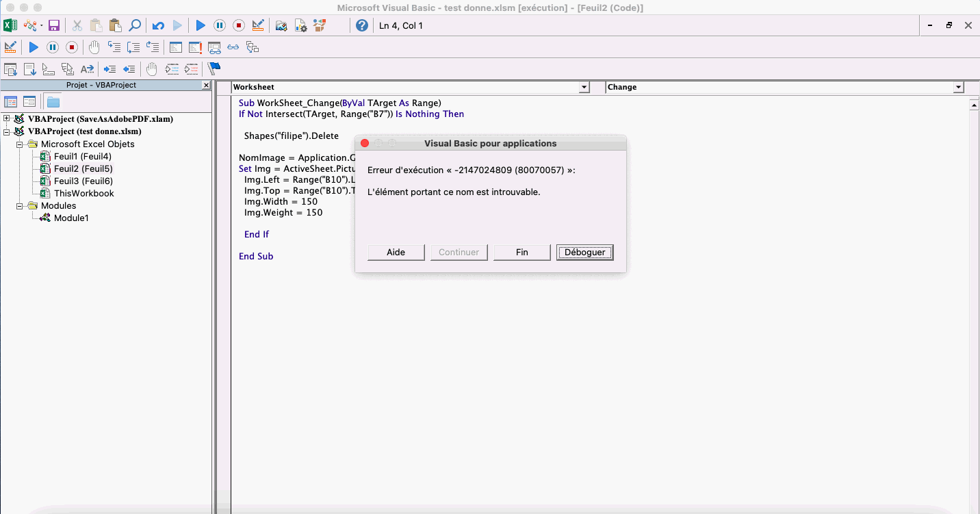Open the Project Explorer from the top toolbar
The width and height of the screenshot is (980, 514).
(x=281, y=25)
